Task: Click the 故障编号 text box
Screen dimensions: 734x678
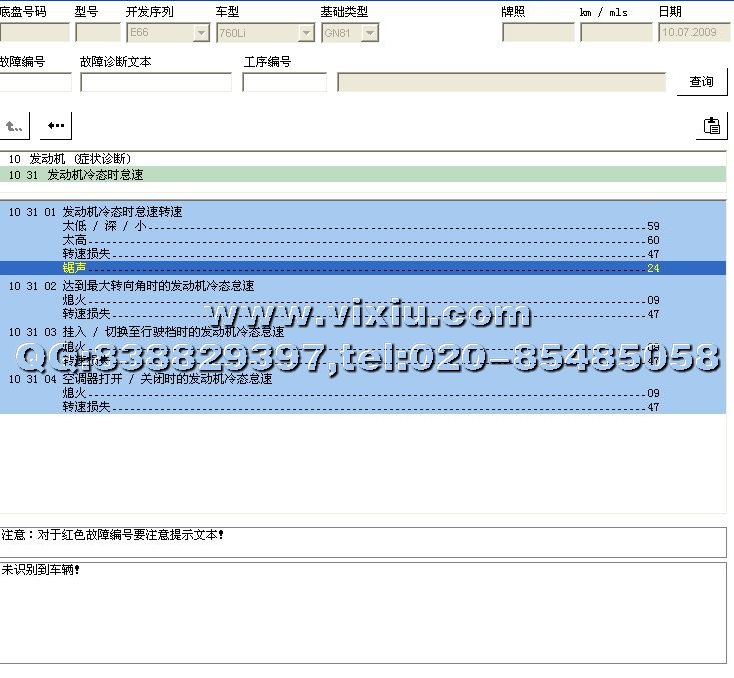Action: pos(36,82)
